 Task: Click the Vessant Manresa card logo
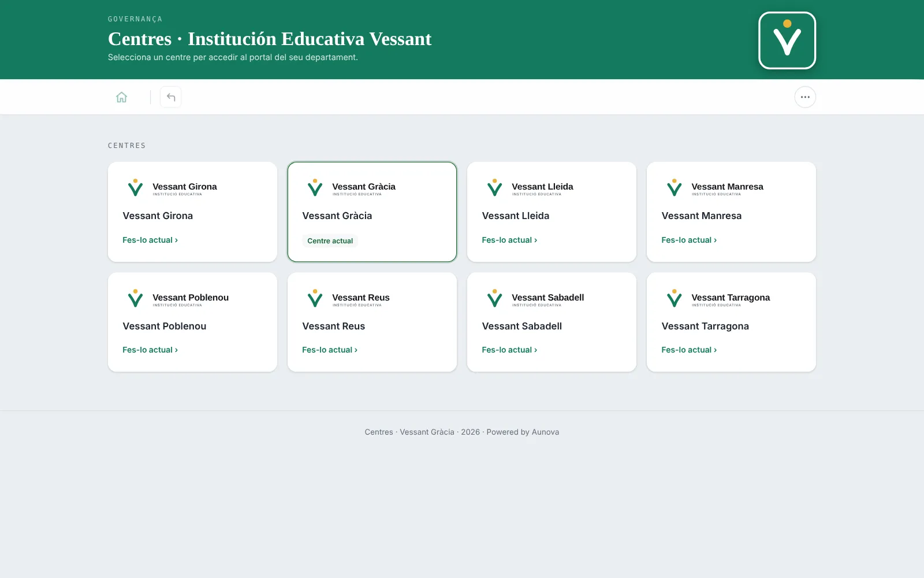click(x=714, y=188)
